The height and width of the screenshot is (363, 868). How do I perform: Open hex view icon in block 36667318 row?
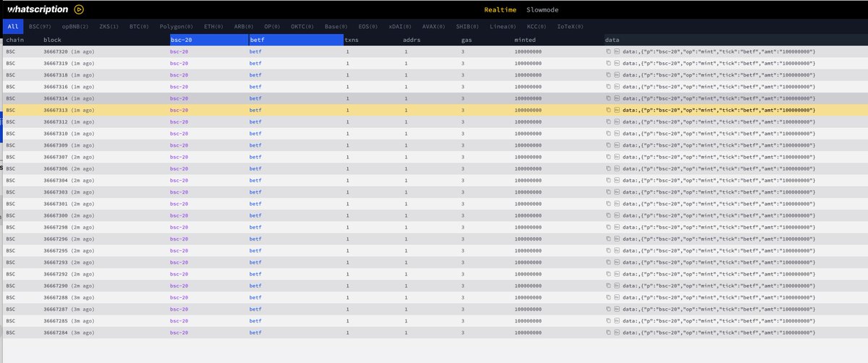pos(617,75)
